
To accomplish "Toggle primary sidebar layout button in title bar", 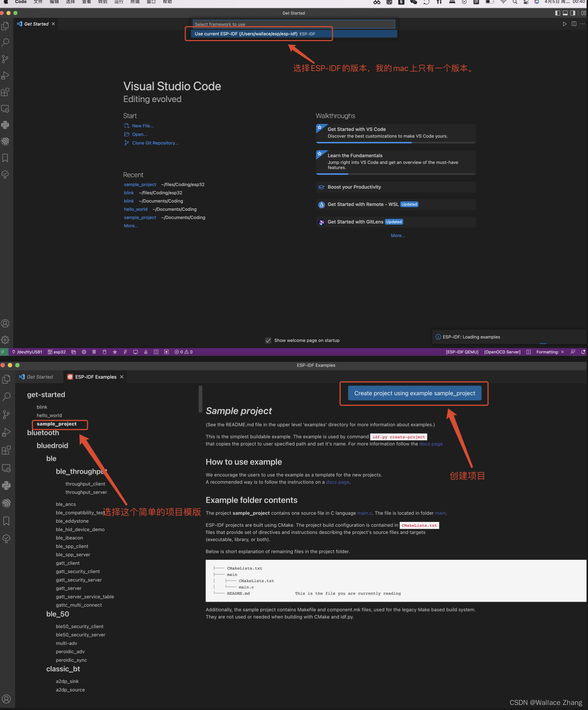I will tap(557, 13).
